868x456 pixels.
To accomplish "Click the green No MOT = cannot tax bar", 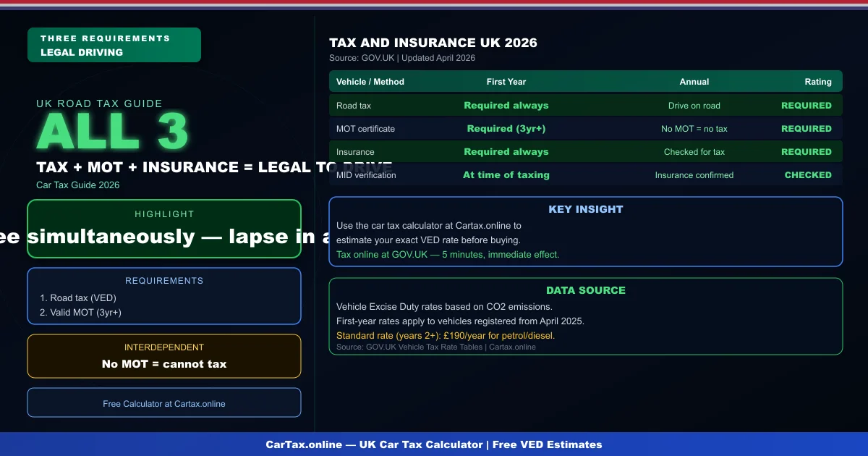I will point(164,364).
